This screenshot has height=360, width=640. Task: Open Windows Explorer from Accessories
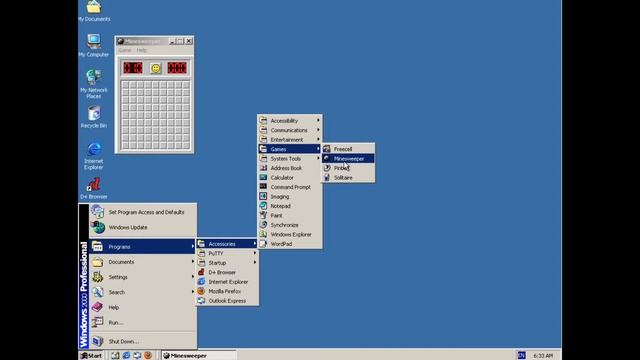[290, 234]
